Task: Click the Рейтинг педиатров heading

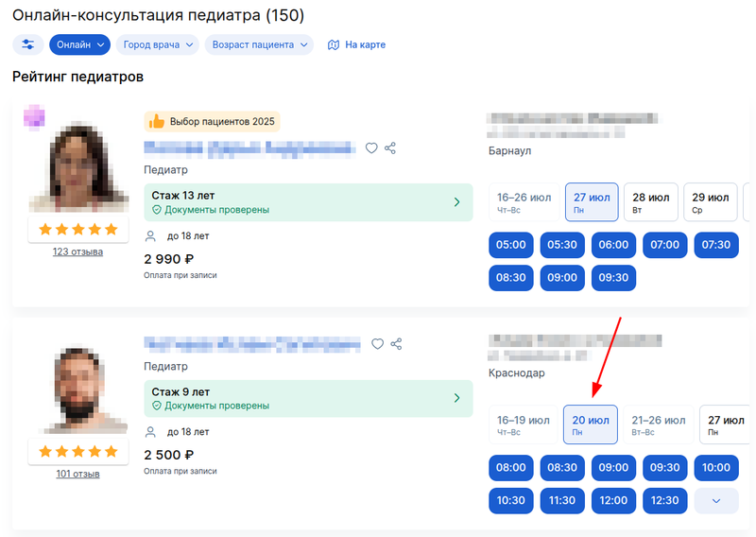Action: [78, 77]
